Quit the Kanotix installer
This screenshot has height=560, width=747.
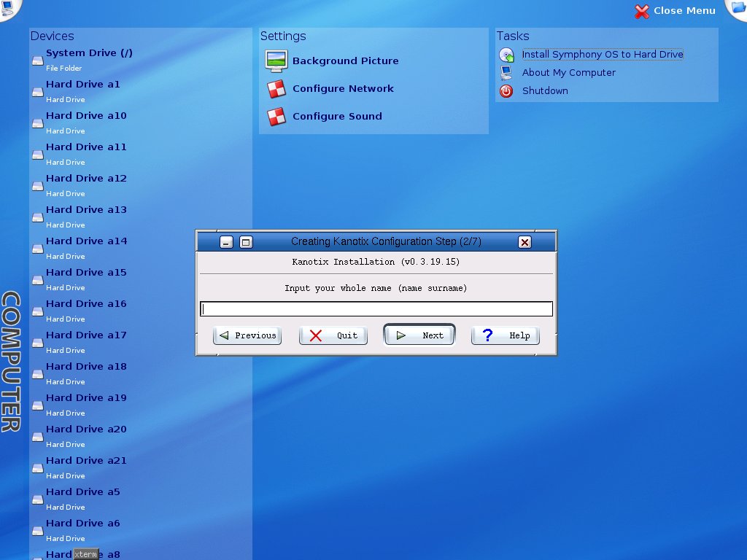click(333, 335)
